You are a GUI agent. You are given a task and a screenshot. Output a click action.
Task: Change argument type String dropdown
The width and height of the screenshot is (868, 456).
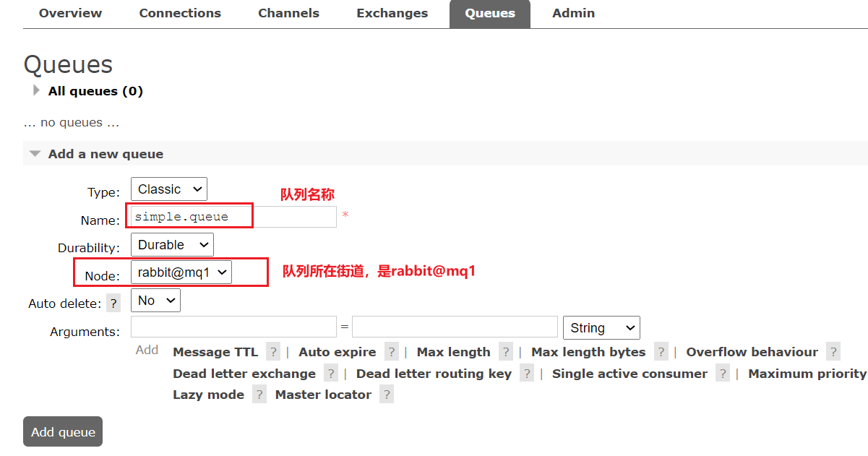click(x=601, y=328)
